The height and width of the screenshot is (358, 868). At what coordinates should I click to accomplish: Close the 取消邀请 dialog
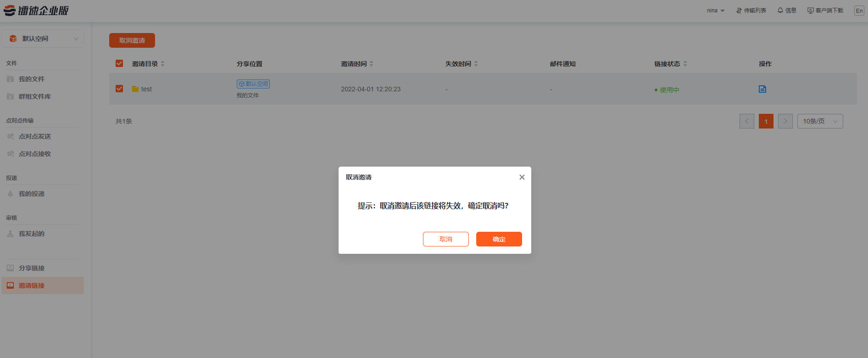click(x=522, y=177)
